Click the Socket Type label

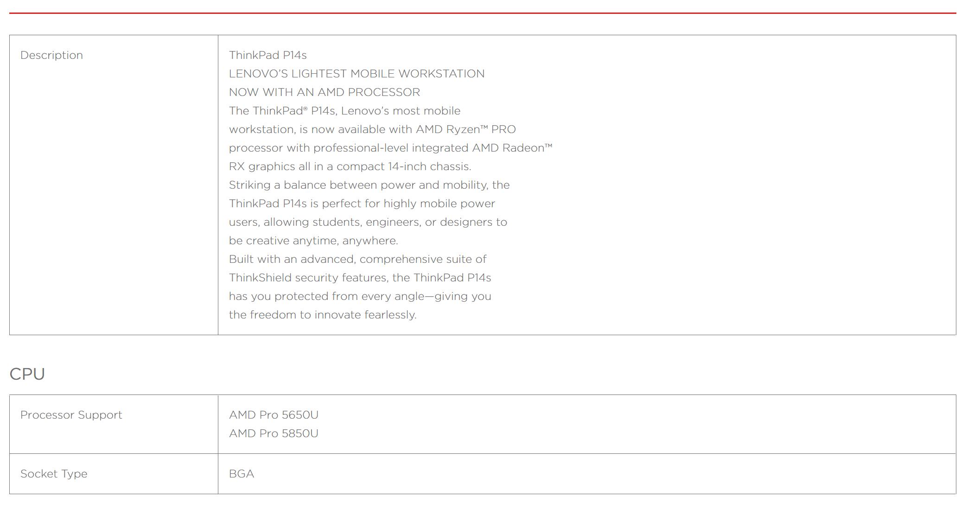(x=54, y=474)
